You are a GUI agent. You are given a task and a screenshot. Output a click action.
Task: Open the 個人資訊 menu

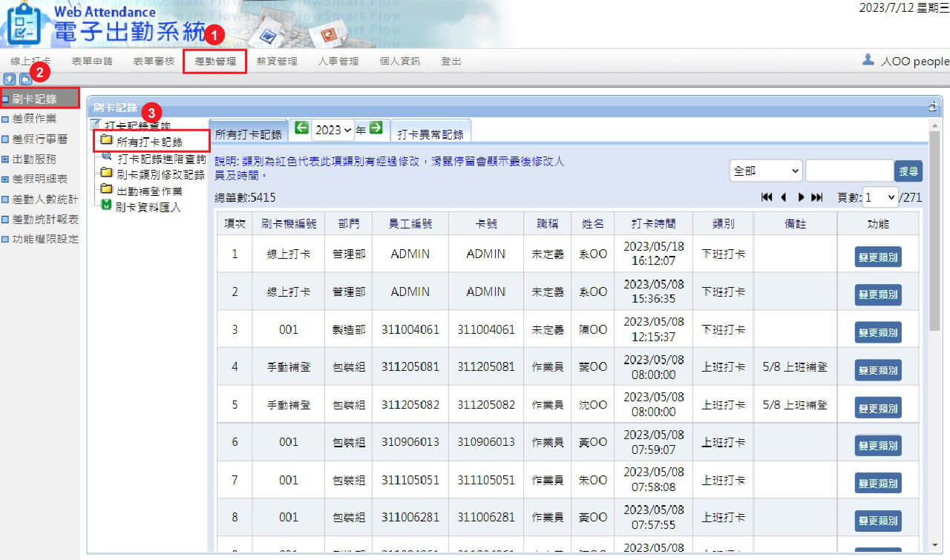(400, 61)
